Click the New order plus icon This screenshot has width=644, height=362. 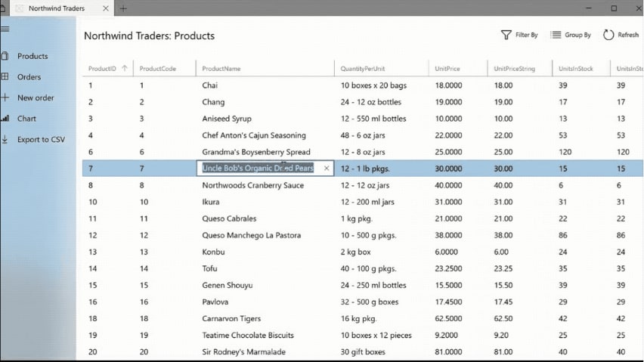click(x=5, y=97)
